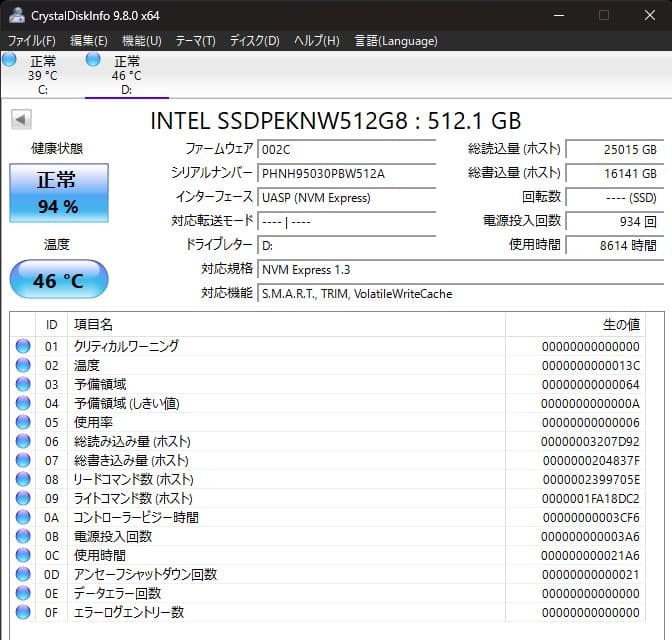Viewport: 672px width, 640px height.
Task: Click the 項目名 column header
Action: coord(286,325)
